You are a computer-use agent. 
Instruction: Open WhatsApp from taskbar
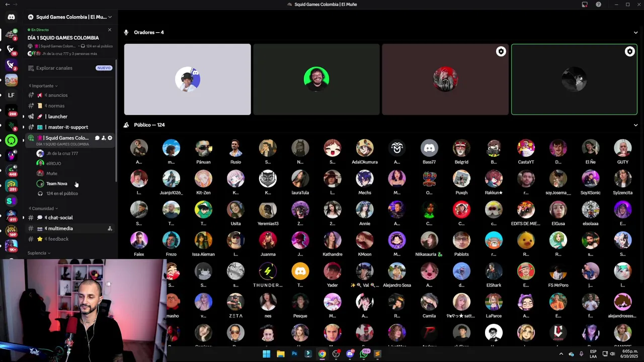[364, 354]
